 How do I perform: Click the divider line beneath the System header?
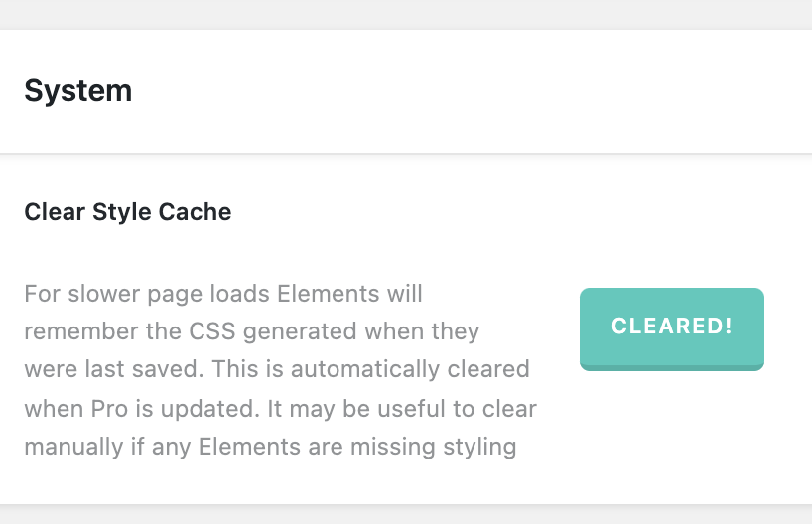397,154
